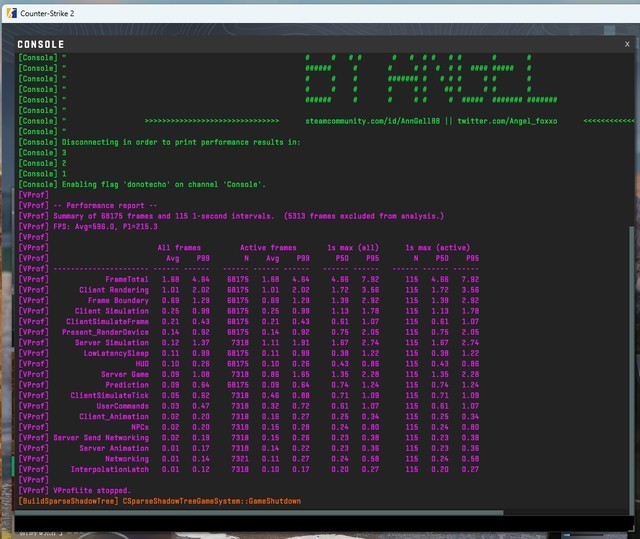Click the Server Simulation row label
The image size is (640, 539).
coord(112,342)
